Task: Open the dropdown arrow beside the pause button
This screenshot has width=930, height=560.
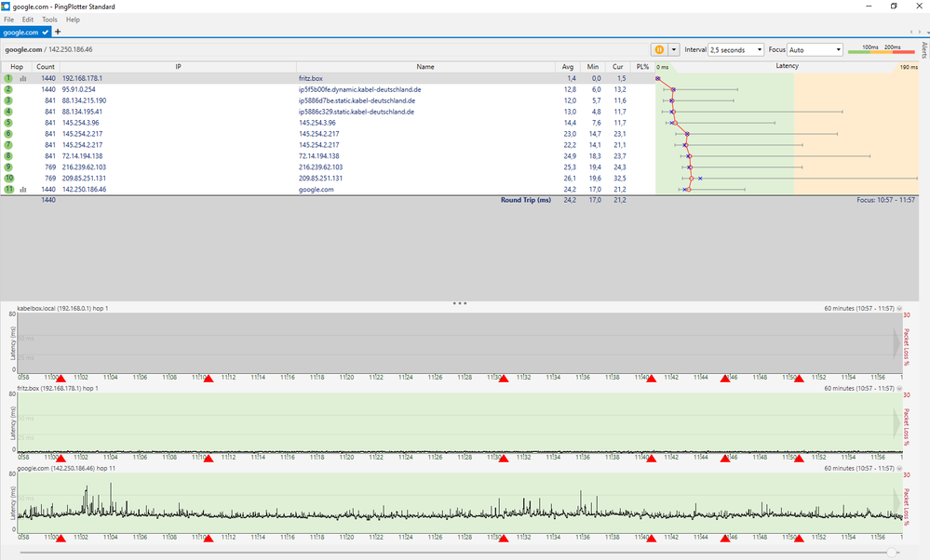Action: pos(674,49)
